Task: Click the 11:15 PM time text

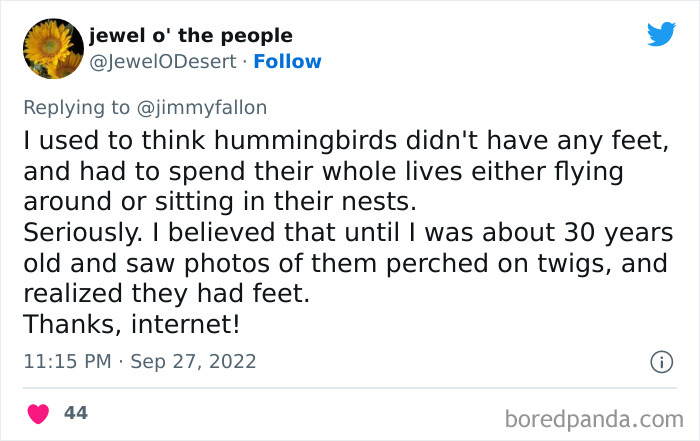Action: click(68, 361)
